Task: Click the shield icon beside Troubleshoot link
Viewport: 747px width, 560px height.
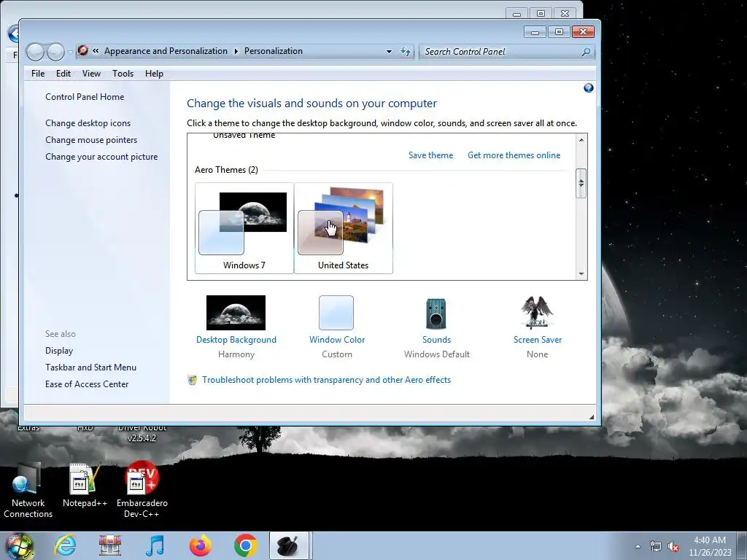Action: point(193,380)
